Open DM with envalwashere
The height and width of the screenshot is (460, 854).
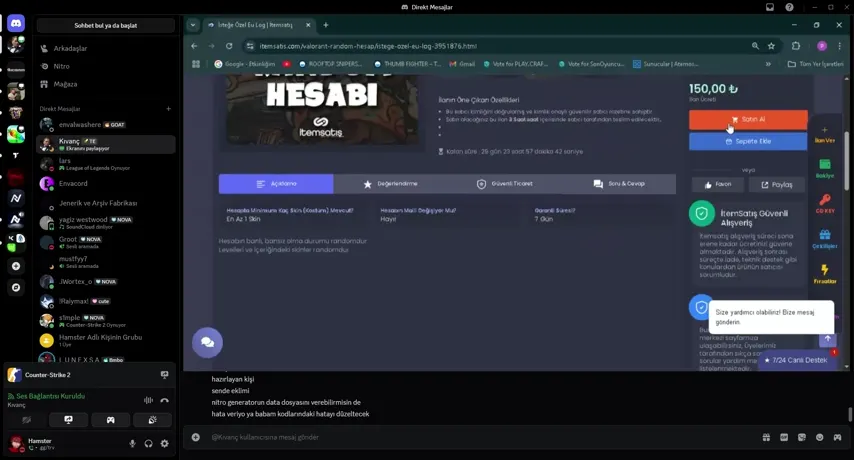pos(106,125)
